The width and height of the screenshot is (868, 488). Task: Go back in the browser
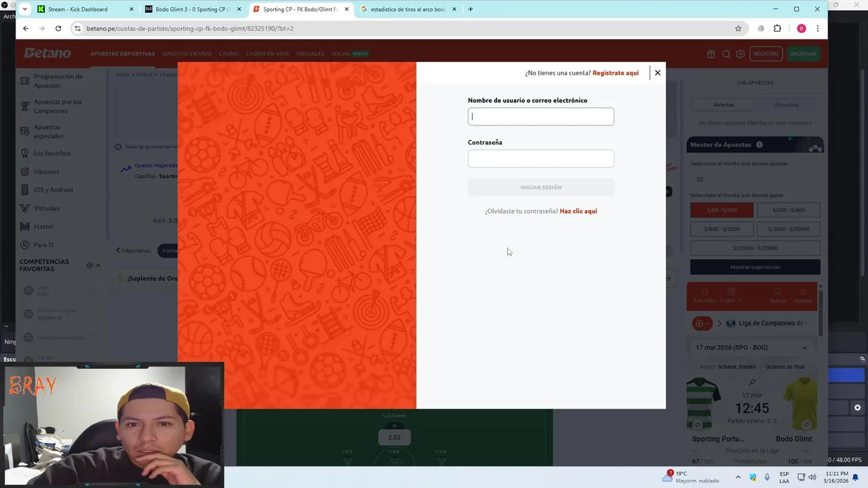click(x=26, y=28)
